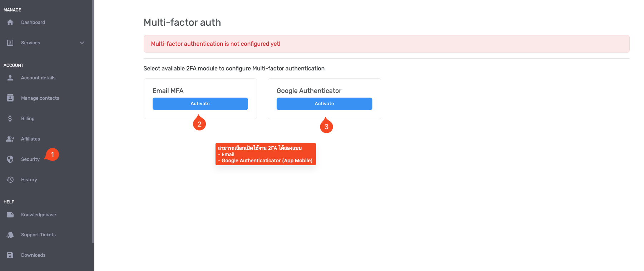
Task: Click the sidebar vertical scrollbar
Action: point(93,122)
